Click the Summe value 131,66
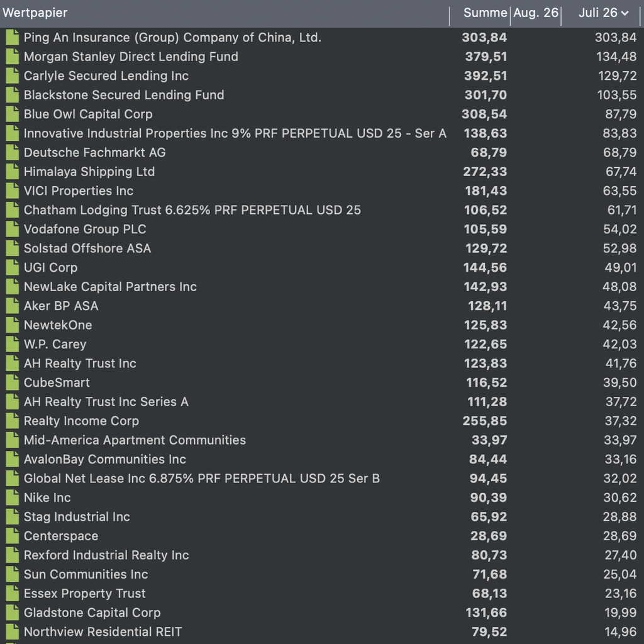This screenshot has width=644, height=644. tap(486, 613)
